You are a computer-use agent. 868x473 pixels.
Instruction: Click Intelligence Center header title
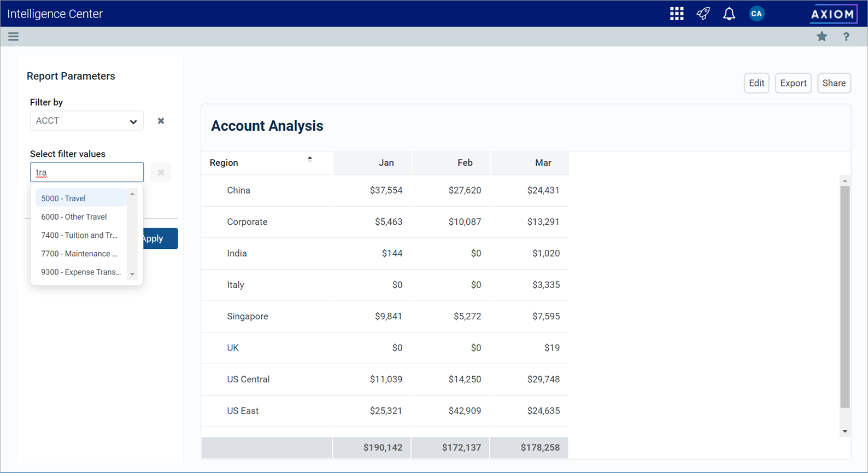(55, 14)
